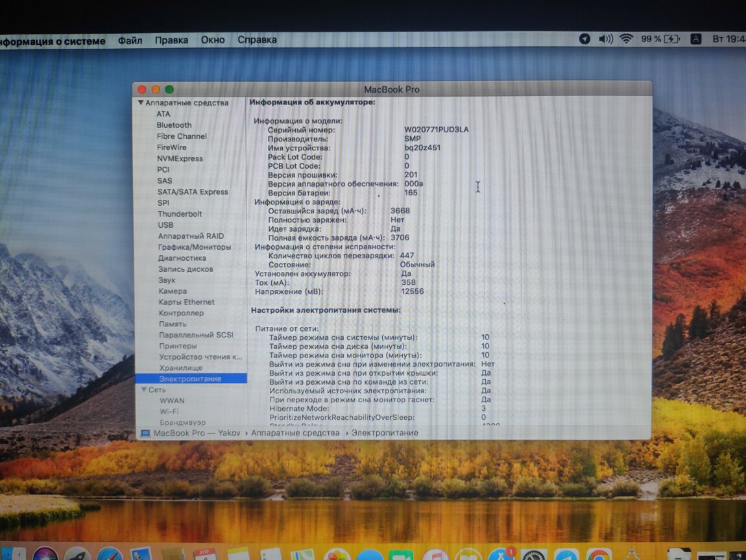Open the battery 99 % status menu
This screenshot has height=560, width=746.
(661, 39)
